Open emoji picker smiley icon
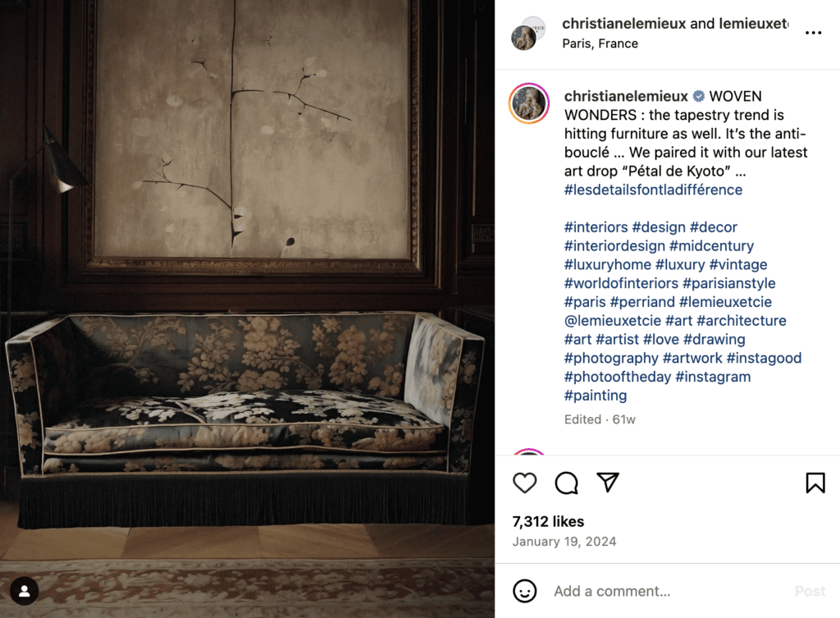840x618 pixels. coord(524,591)
